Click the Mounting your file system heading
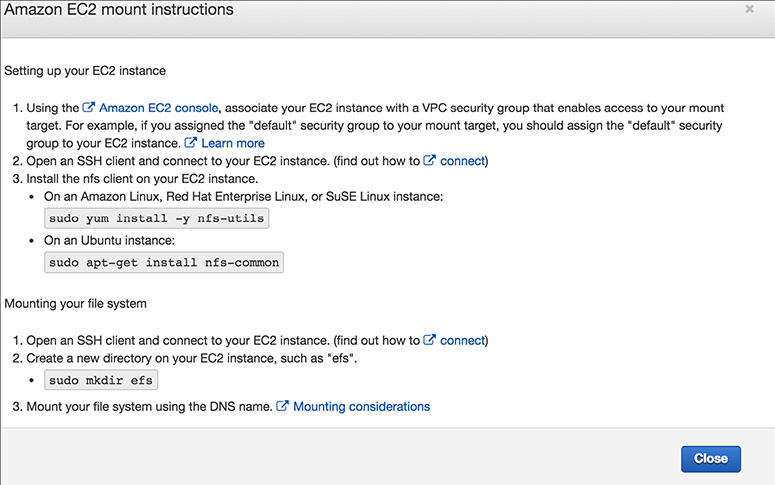 click(76, 303)
